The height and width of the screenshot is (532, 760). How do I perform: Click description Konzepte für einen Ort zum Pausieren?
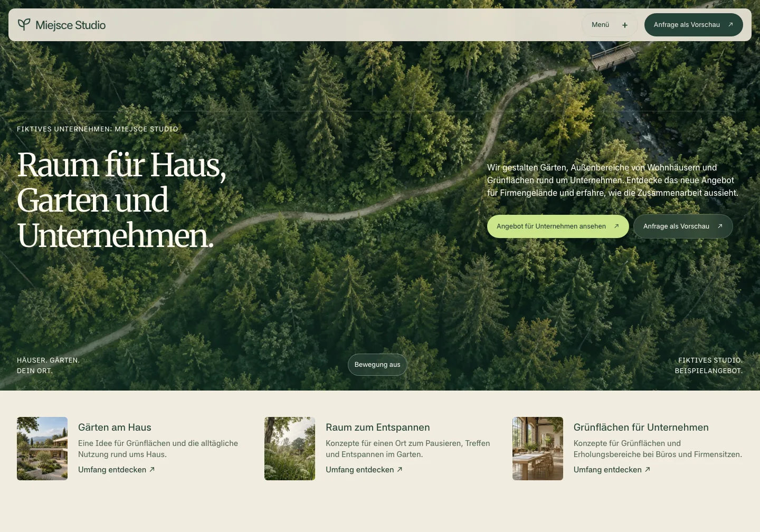click(408, 449)
